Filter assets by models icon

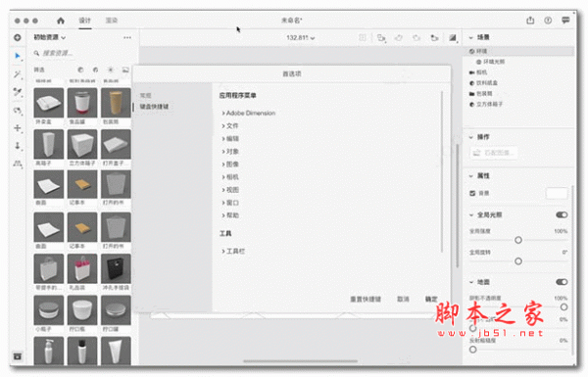(80, 70)
